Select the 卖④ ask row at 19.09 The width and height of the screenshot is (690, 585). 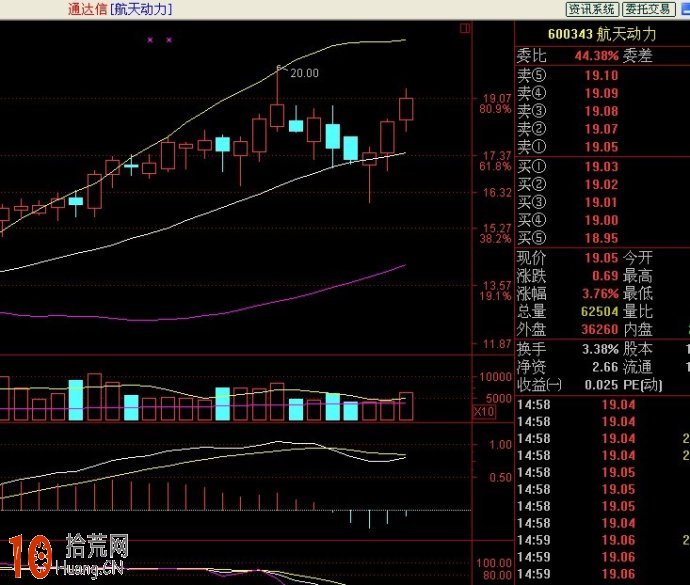click(x=568, y=93)
